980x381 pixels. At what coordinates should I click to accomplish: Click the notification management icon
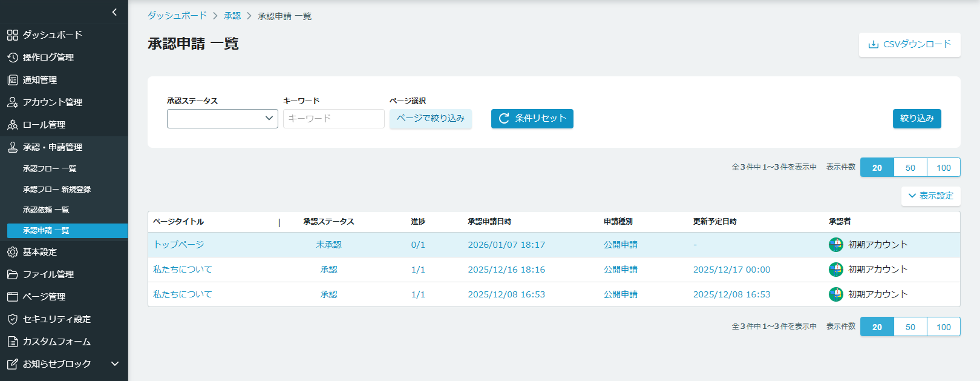click(x=13, y=80)
